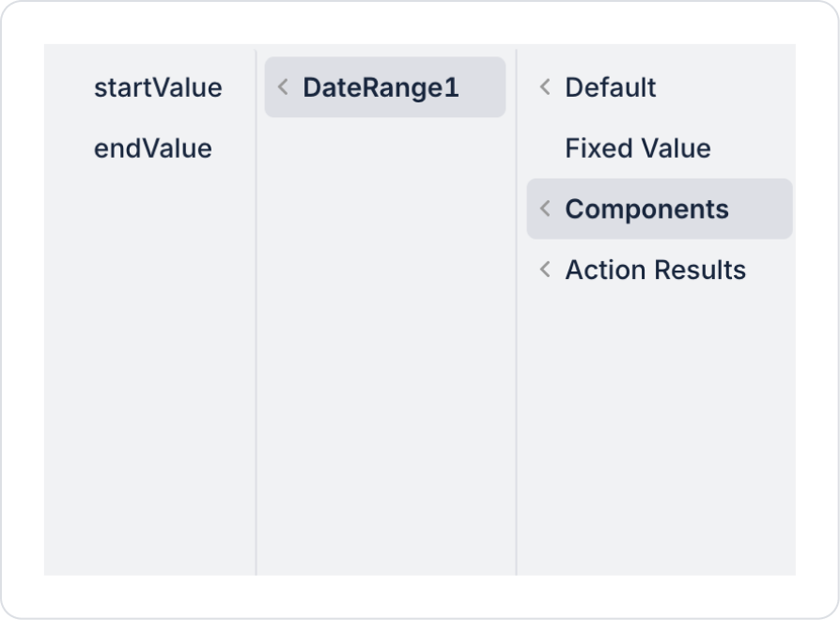Pick endValue from DateRange1 properties
The image size is (840, 620).
(153, 148)
